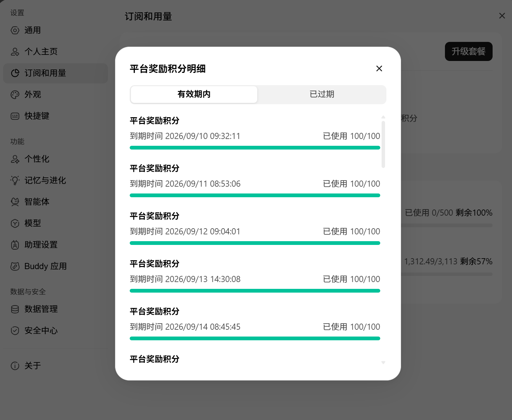Click the points list scrollbar thumb
The height and width of the screenshot is (420, 512).
[383, 144]
